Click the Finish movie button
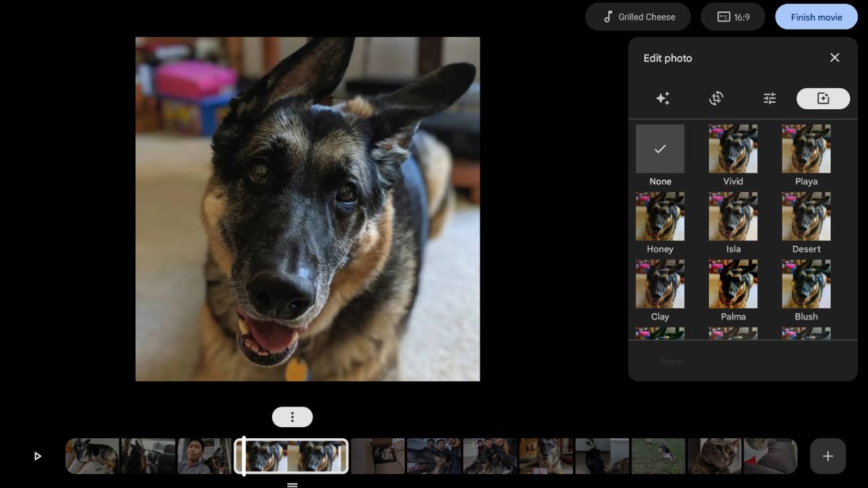The width and height of the screenshot is (868, 488). pyautogui.click(x=816, y=16)
